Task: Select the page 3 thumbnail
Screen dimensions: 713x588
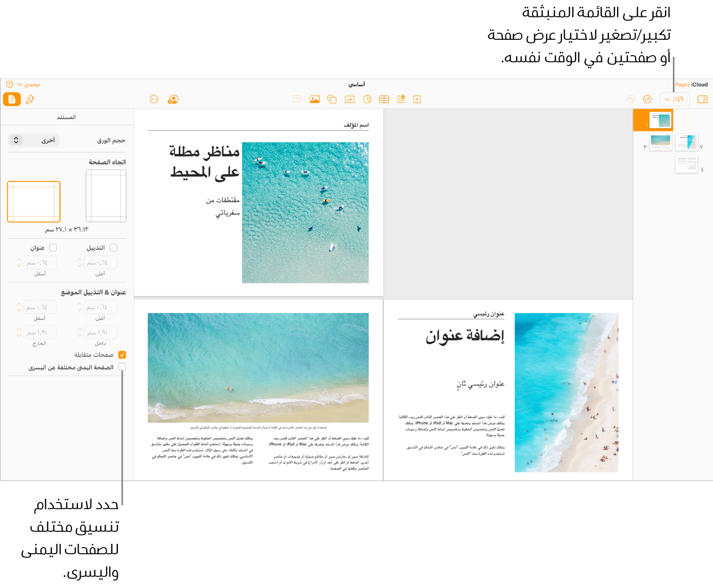Action: 660,142
